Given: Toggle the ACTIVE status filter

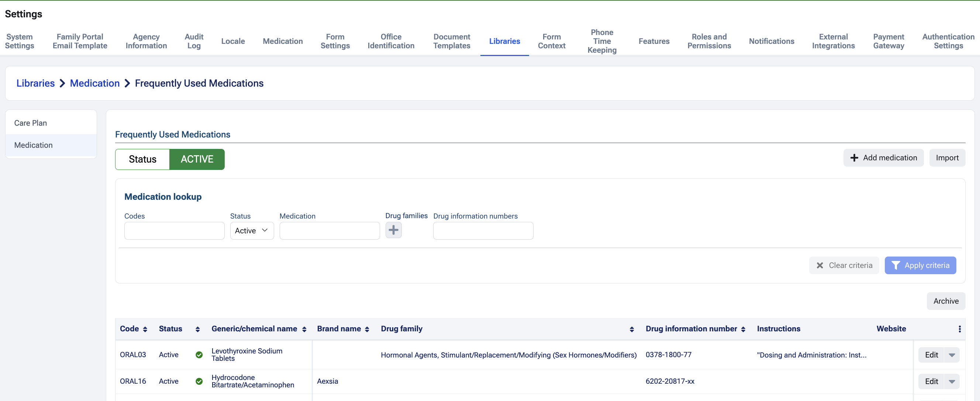Looking at the screenshot, I should point(197,159).
